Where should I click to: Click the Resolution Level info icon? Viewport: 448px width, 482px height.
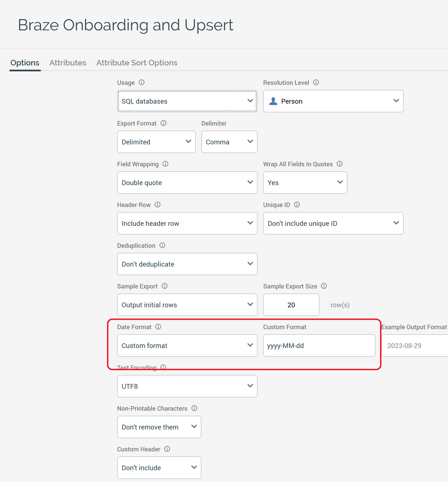tap(316, 82)
